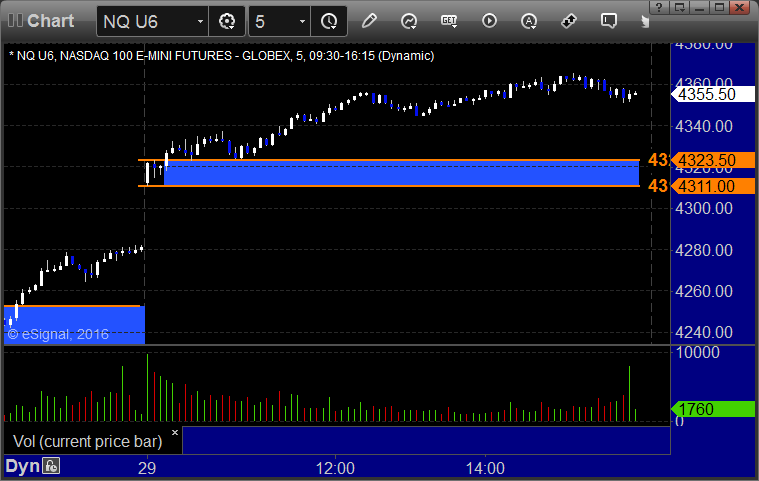
Task: Open the GET tools menu icon
Action: point(449,21)
